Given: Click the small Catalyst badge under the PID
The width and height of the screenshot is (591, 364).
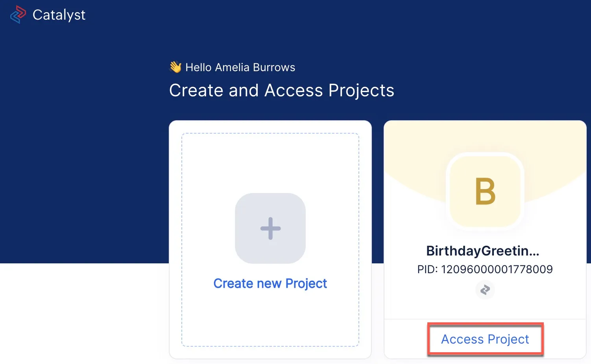Looking at the screenshot, I should point(485,290).
